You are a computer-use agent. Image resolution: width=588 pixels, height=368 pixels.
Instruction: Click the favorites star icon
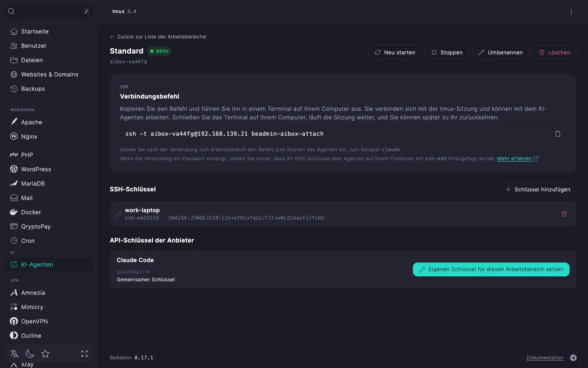(x=45, y=354)
